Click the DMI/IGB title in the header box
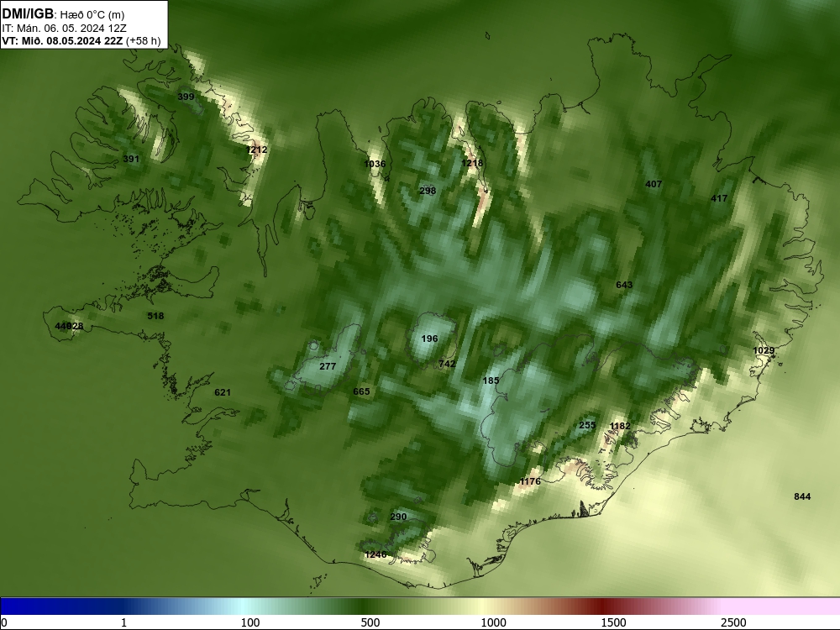The image size is (840, 630). coord(28,14)
